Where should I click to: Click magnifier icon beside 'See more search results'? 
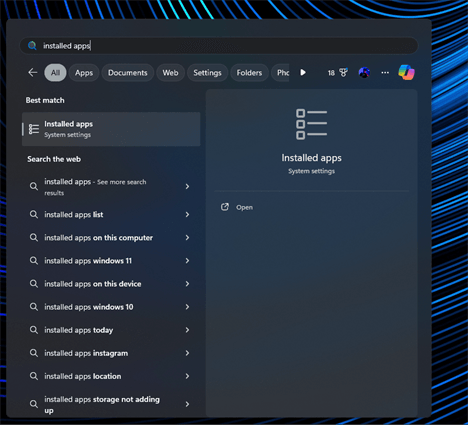click(x=34, y=187)
